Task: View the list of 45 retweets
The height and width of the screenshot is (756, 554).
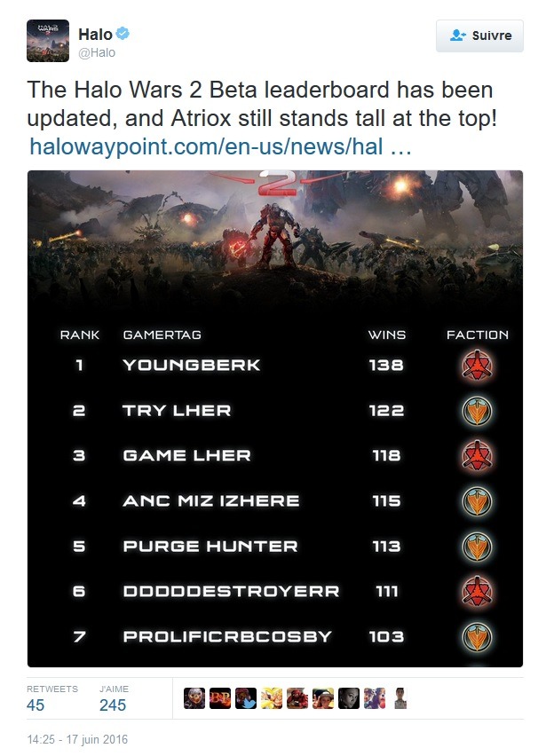Action: click(x=36, y=705)
